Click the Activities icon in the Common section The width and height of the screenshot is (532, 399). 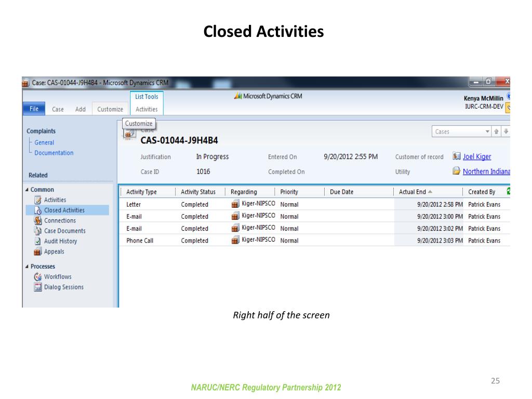pyautogui.click(x=37, y=200)
